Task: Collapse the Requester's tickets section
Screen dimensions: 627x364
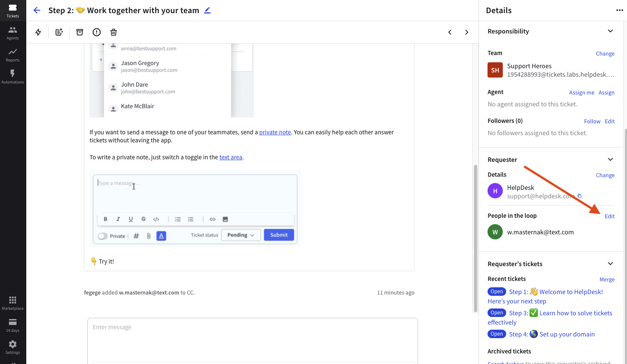Action: click(x=610, y=264)
